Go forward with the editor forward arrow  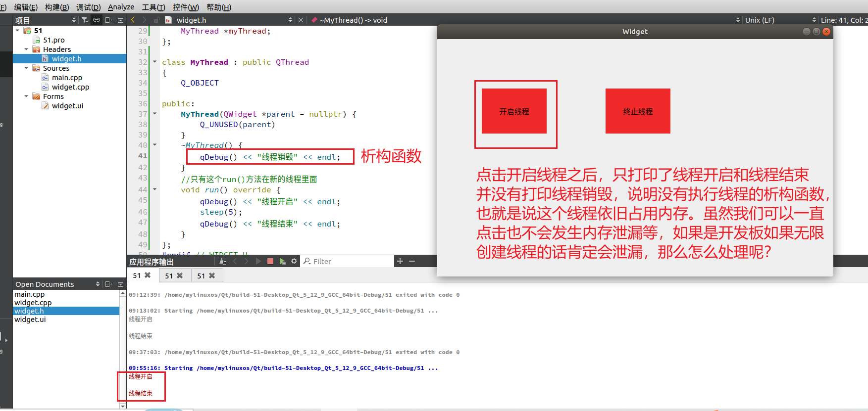(144, 20)
